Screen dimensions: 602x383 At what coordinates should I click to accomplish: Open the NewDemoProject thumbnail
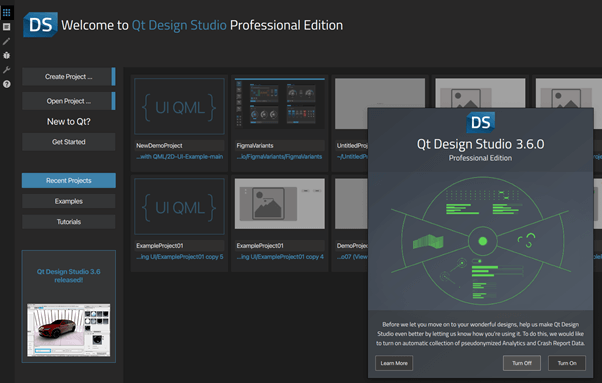coord(179,106)
